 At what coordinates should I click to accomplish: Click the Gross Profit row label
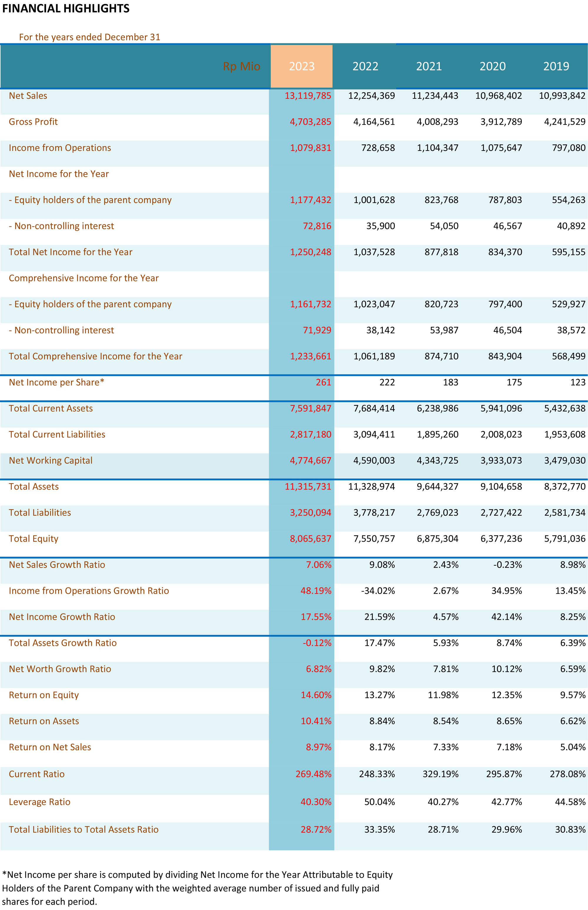pos(33,122)
